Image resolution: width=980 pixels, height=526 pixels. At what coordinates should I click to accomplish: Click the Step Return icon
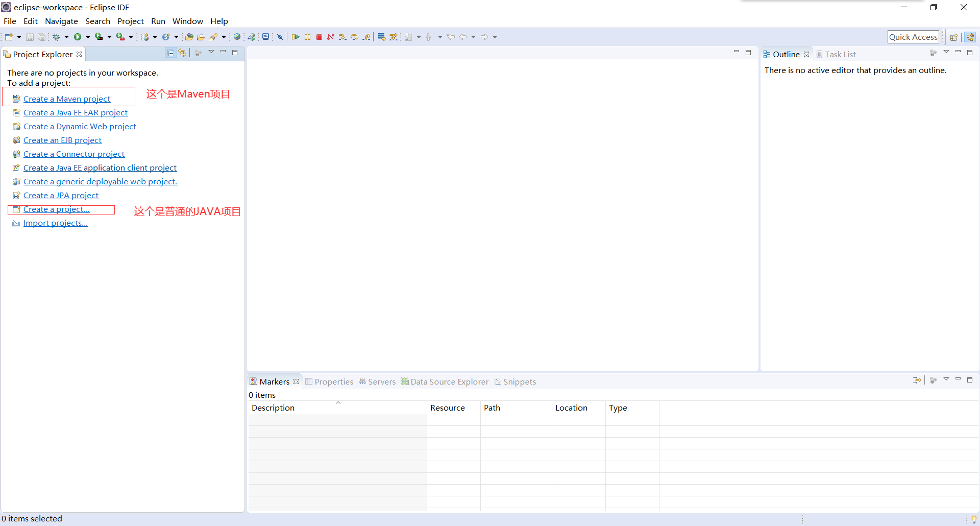tap(366, 37)
